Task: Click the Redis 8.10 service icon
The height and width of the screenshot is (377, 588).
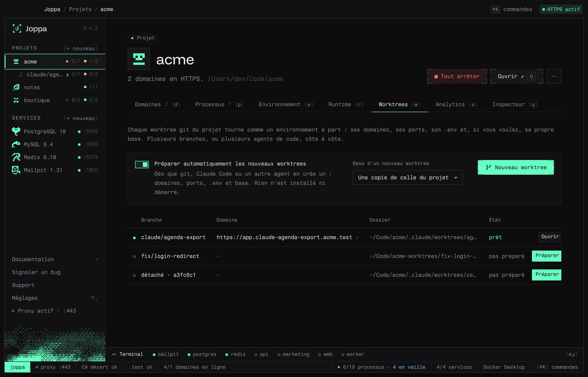Action: pos(16,157)
